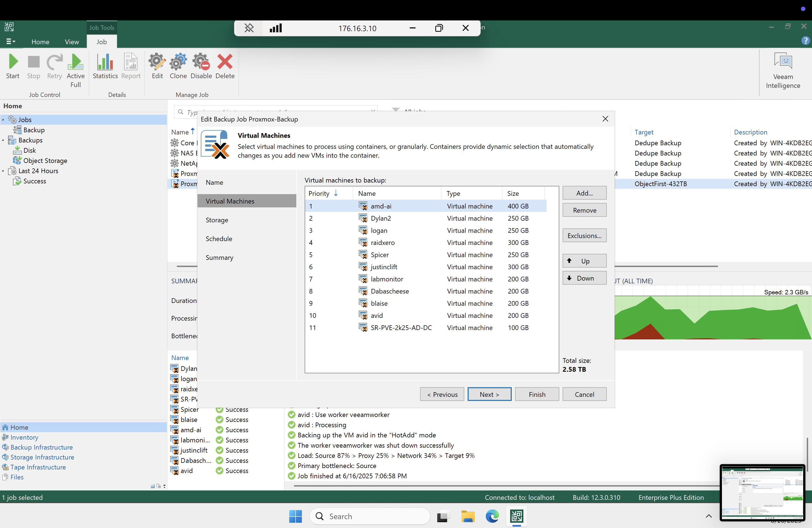The width and height of the screenshot is (812, 528).
Task: Select Object Storage tree item
Action: coord(40,161)
